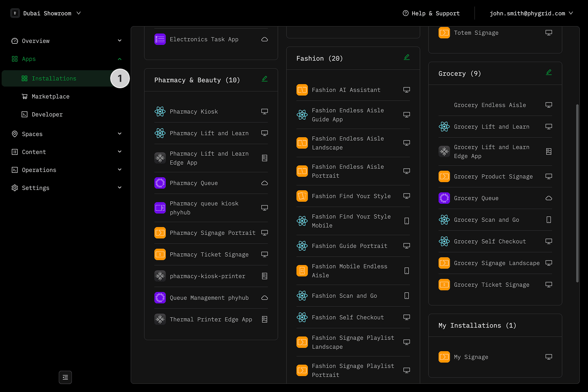Open Pharmacy Lift and Learn installation

(211, 133)
